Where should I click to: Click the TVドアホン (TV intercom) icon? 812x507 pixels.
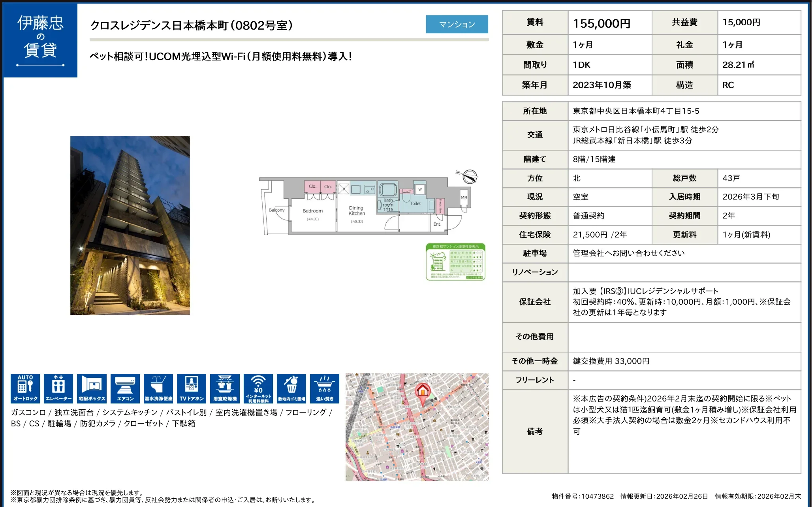pyautogui.click(x=191, y=388)
